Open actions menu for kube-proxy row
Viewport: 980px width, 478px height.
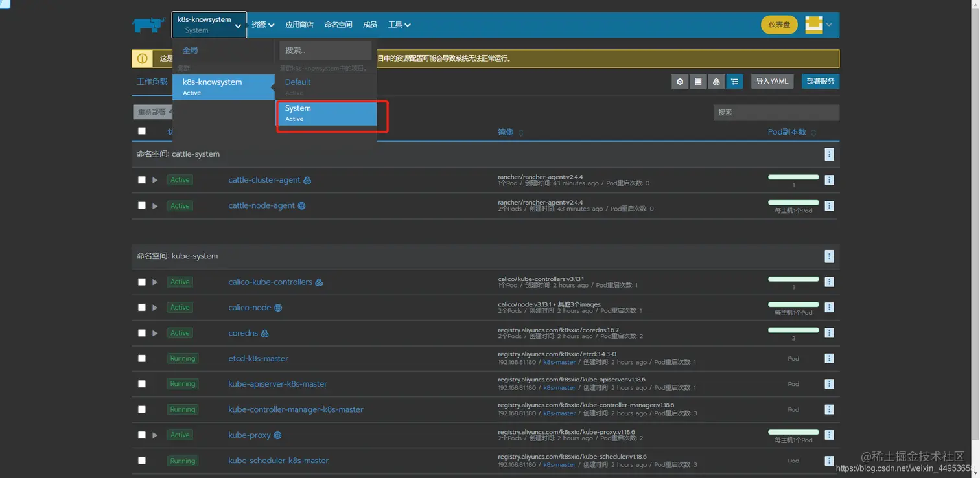pyautogui.click(x=829, y=435)
